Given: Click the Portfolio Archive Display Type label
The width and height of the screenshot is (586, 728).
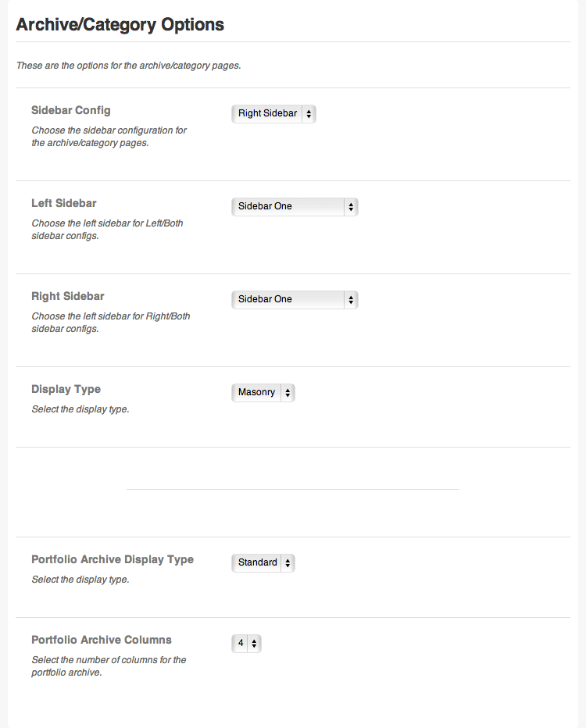Looking at the screenshot, I should tap(113, 560).
